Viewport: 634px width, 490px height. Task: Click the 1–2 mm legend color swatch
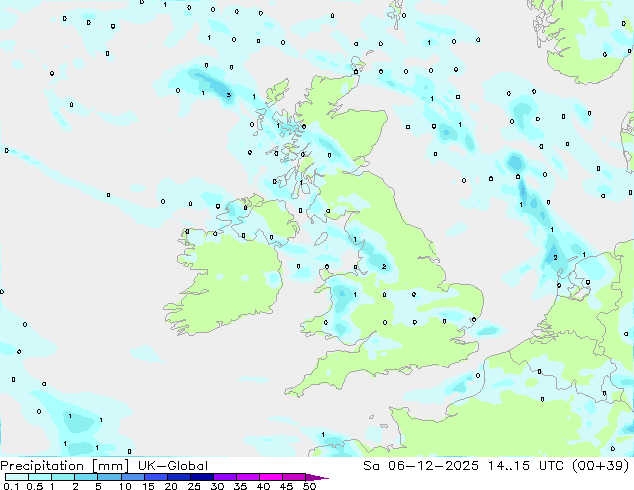point(63,477)
